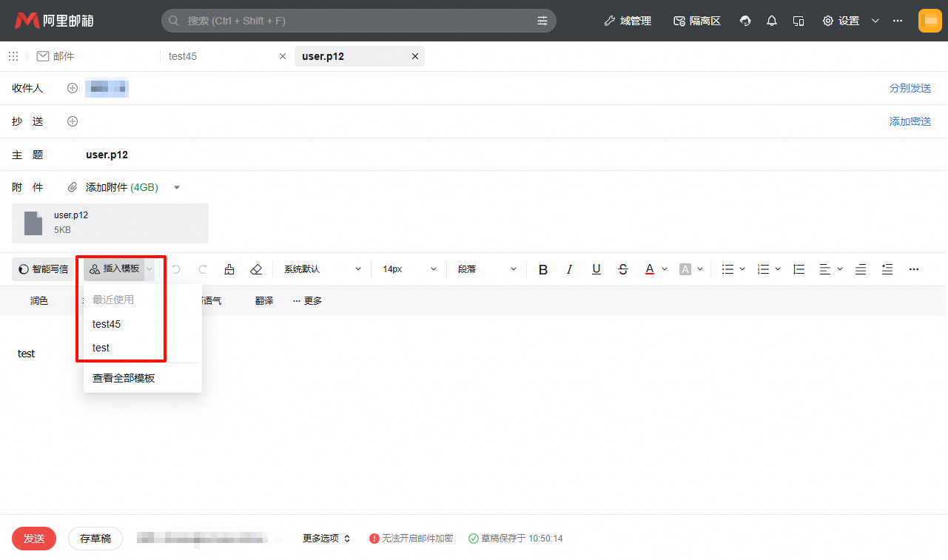Screen dimensions: 948x560
Task: Choose the test template
Action: click(x=143, y=348)
